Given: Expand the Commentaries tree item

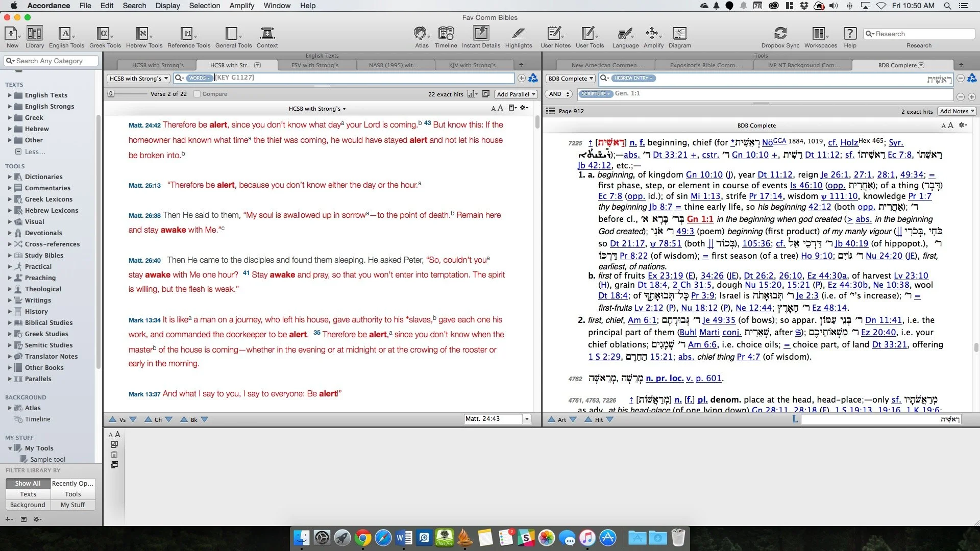Looking at the screenshot, I should point(10,188).
